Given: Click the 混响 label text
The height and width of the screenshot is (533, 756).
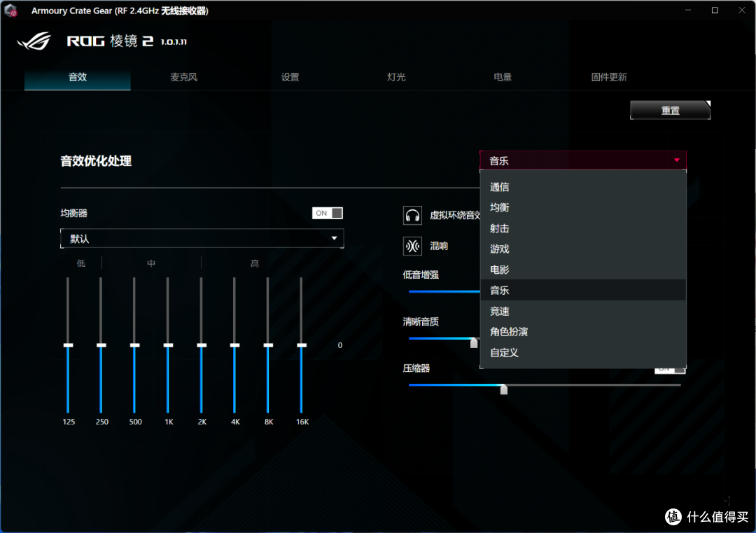Looking at the screenshot, I should pos(439,246).
